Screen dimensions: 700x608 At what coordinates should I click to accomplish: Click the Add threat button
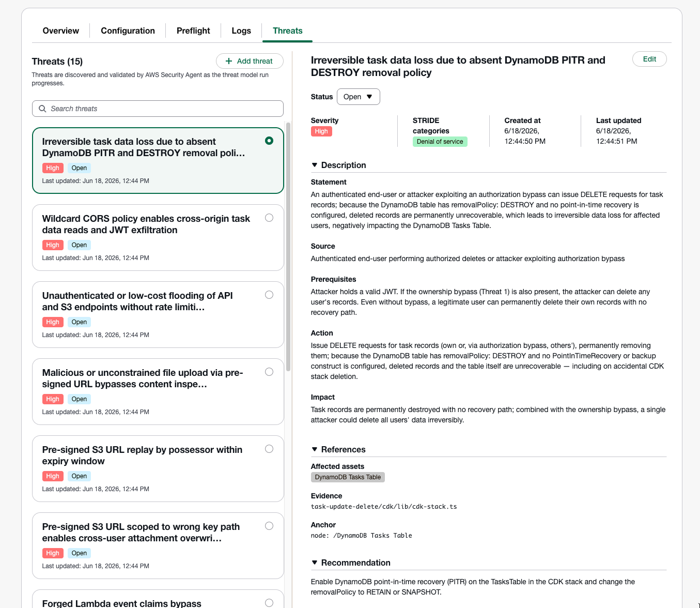(x=250, y=61)
